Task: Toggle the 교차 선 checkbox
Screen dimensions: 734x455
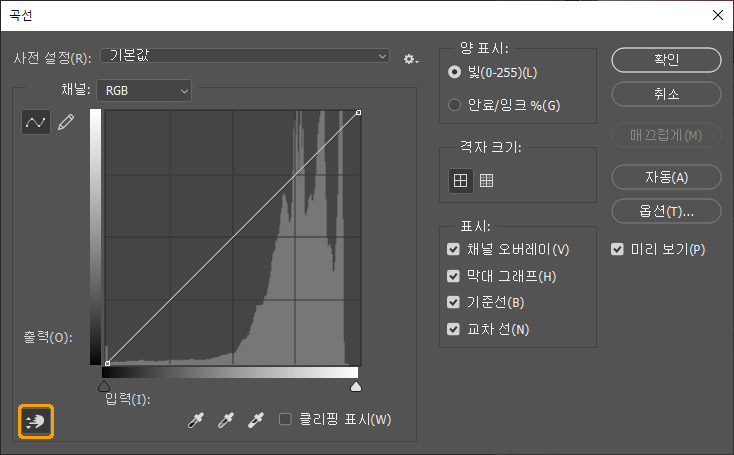Action: 453,329
